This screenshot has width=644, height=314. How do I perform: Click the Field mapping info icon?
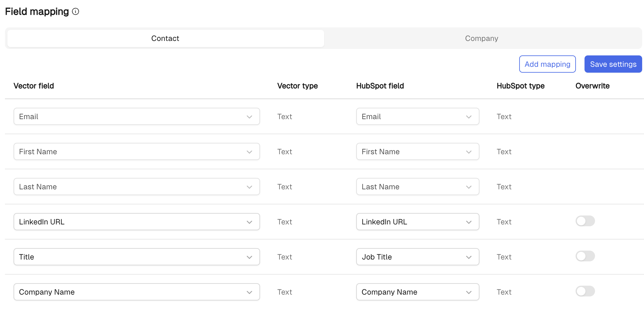pyautogui.click(x=75, y=12)
